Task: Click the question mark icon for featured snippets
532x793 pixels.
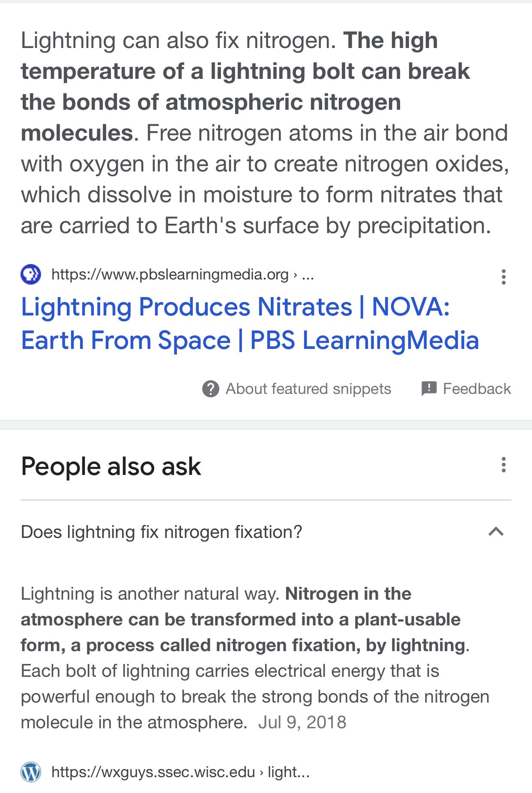Action: click(x=211, y=389)
